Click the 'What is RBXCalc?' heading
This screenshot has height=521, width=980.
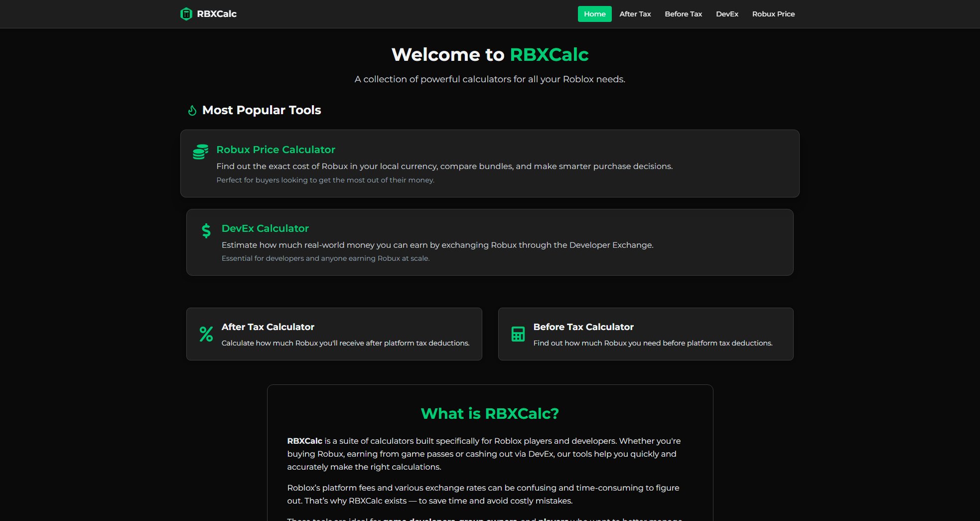click(x=490, y=413)
